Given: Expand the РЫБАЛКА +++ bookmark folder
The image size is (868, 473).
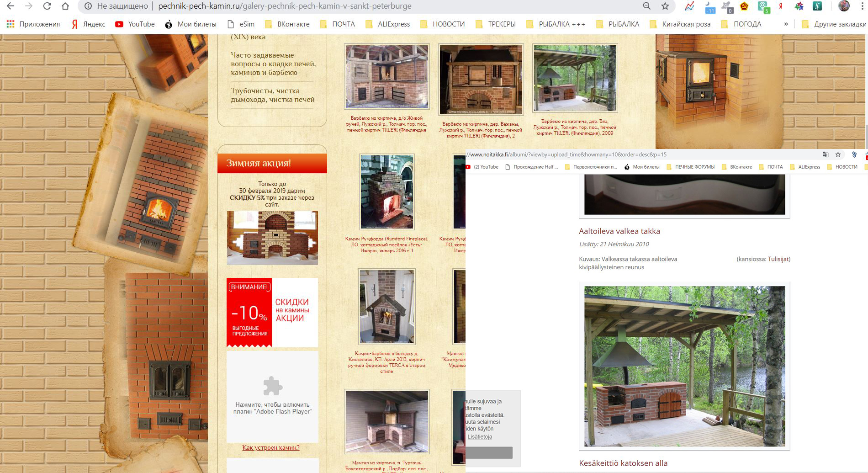Looking at the screenshot, I should (x=556, y=24).
